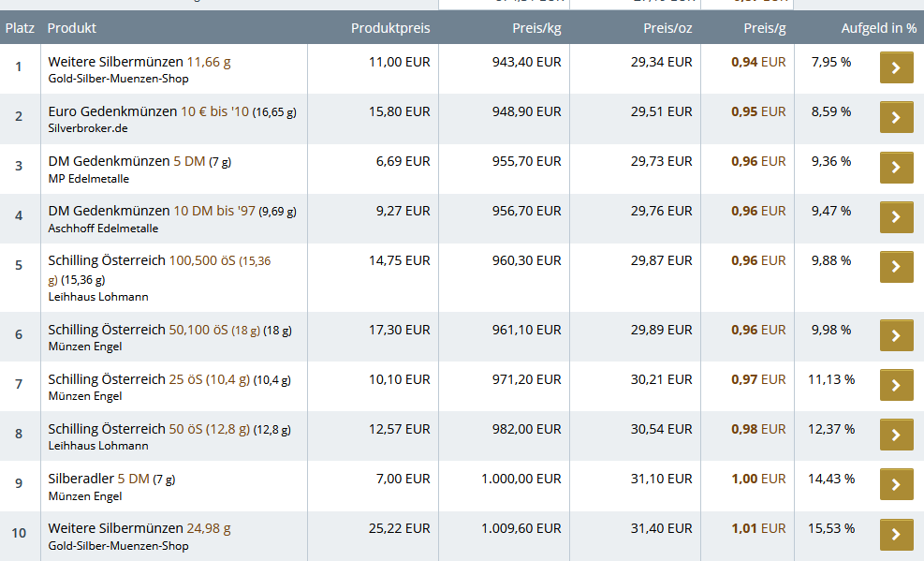Screen dimensions: 924x561
Task: Open Silberadler 5 DM product link
Action: pos(111,480)
